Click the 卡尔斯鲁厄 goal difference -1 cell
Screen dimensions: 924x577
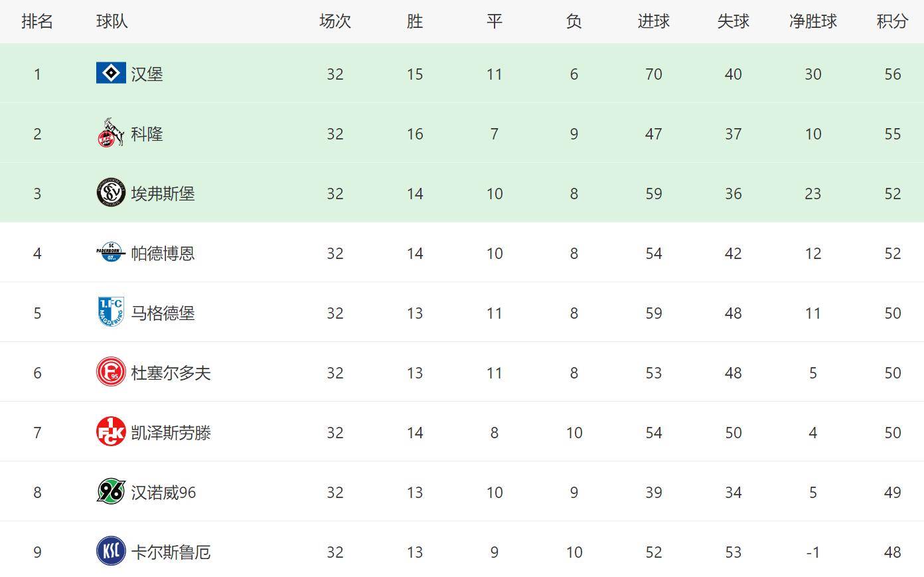[812, 552]
